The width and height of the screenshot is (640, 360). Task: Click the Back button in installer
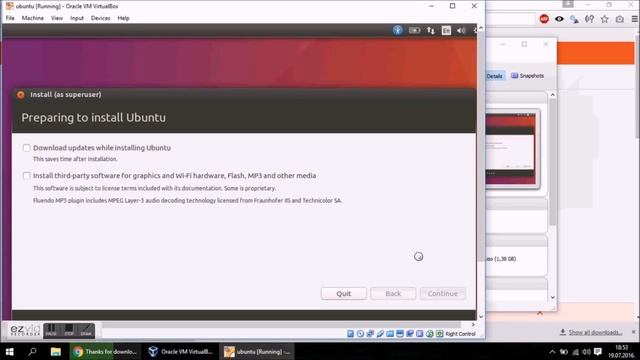pos(393,293)
